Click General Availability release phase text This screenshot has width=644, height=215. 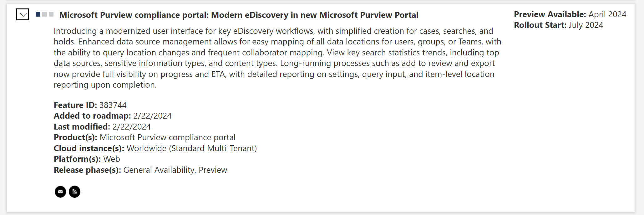point(159,170)
